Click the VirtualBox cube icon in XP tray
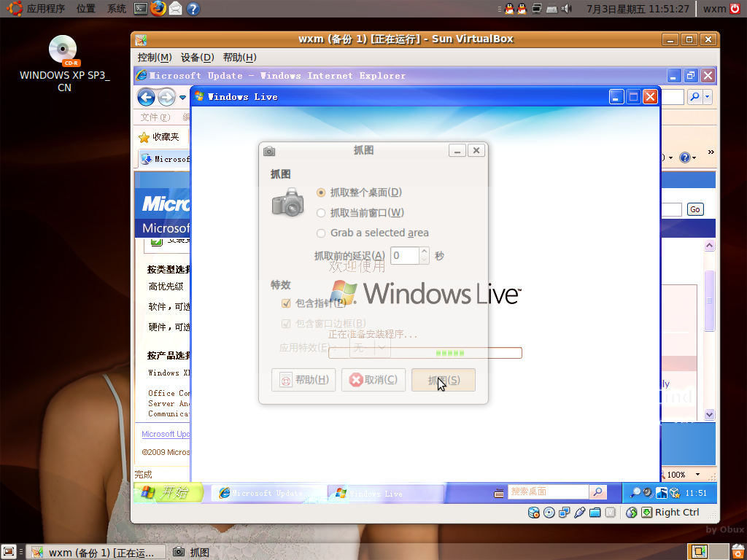The height and width of the screenshot is (560, 747). (x=675, y=493)
